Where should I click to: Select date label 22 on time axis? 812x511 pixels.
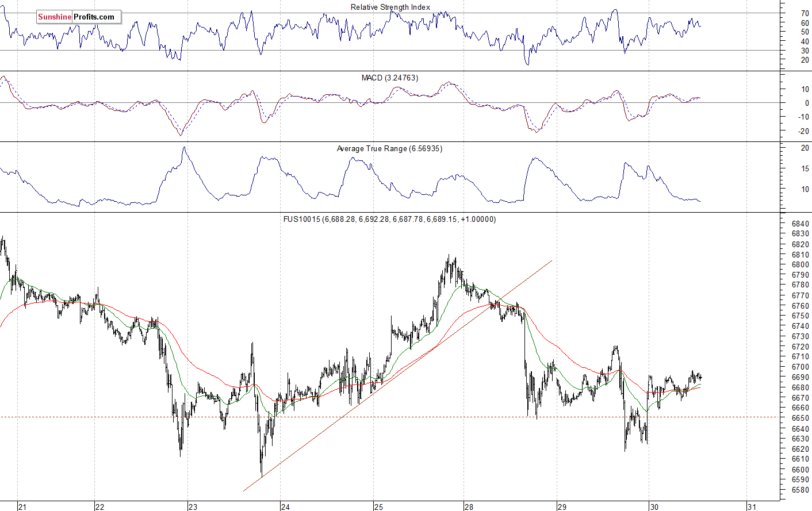coord(100,506)
